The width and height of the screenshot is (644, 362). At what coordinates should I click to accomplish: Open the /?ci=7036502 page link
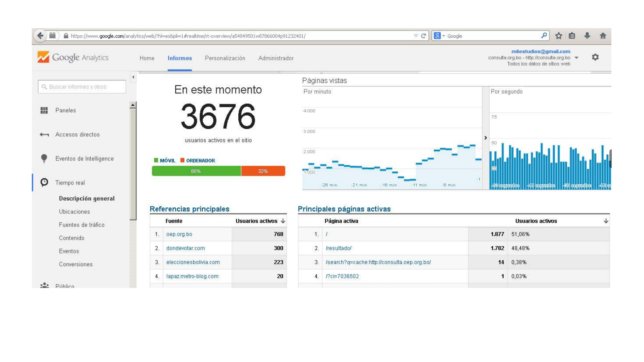342,276
